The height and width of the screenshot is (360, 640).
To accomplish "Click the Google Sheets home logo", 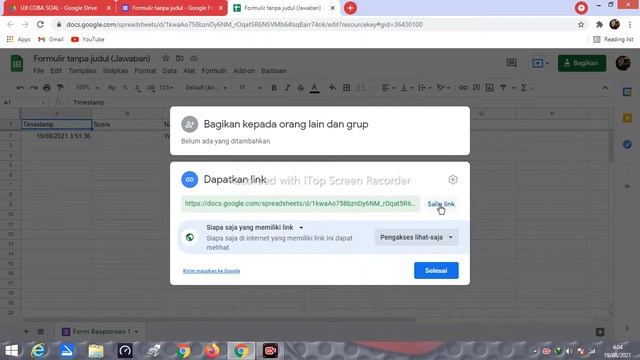I will tap(17, 64).
